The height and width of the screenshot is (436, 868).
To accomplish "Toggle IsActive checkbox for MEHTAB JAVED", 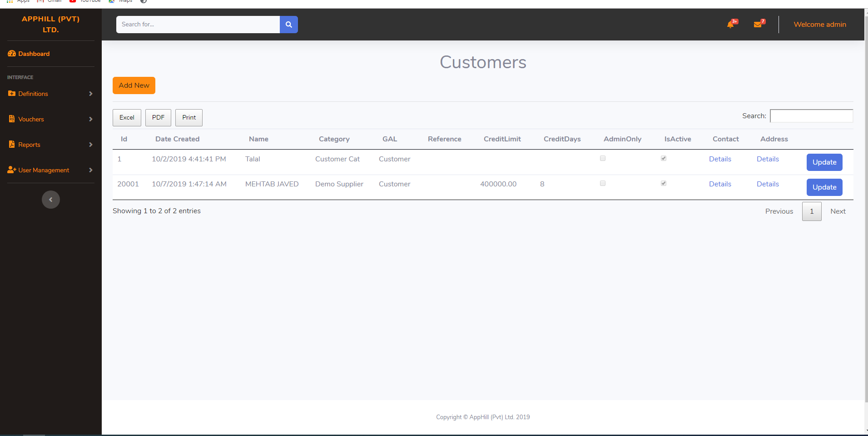I will point(664,184).
